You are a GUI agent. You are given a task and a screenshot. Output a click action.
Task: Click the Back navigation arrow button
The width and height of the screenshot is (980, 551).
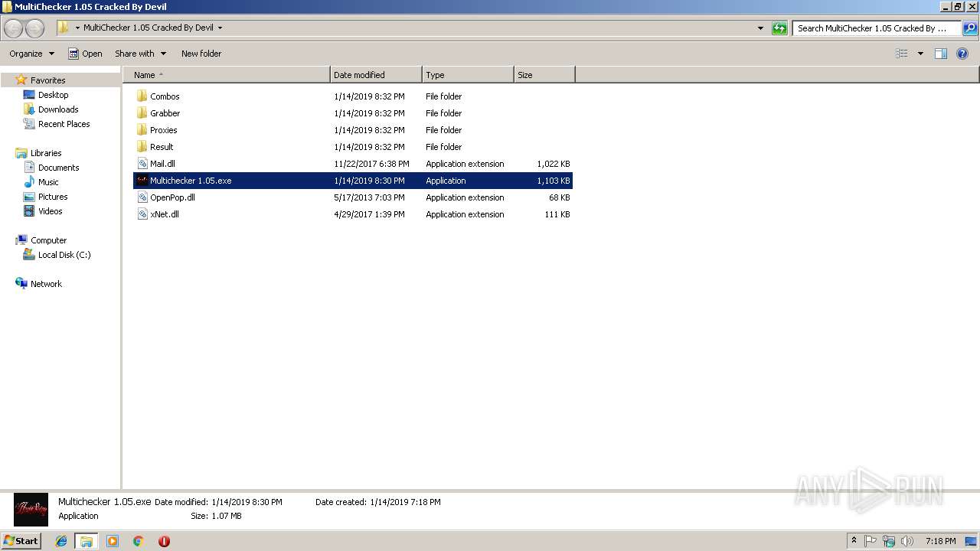click(14, 28)
